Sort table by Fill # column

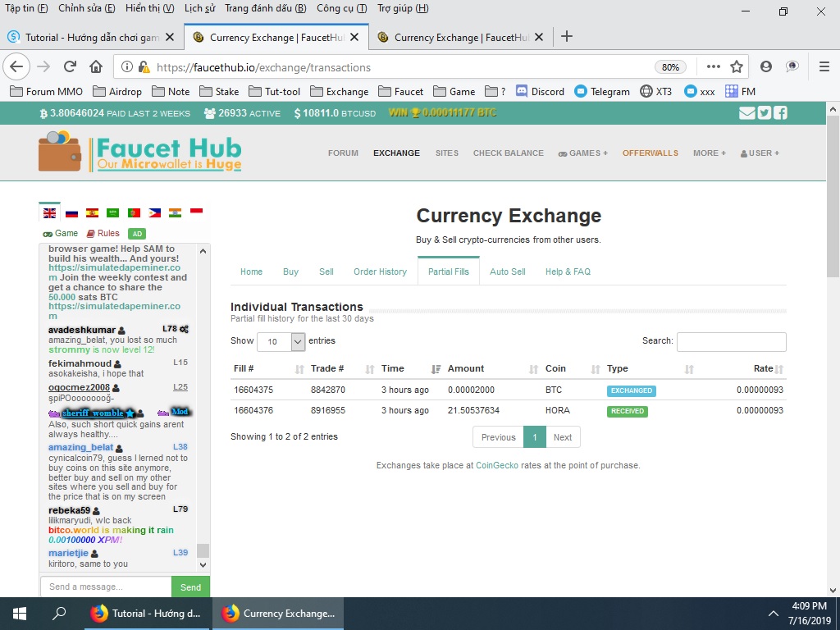[268, 368]
